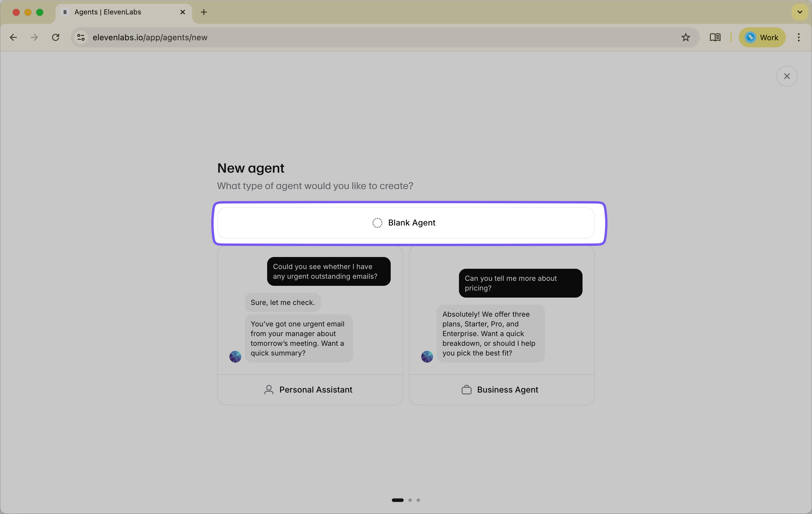
Task: Click the Business Agent briefcase icon
Action: (x=467, y=390)
